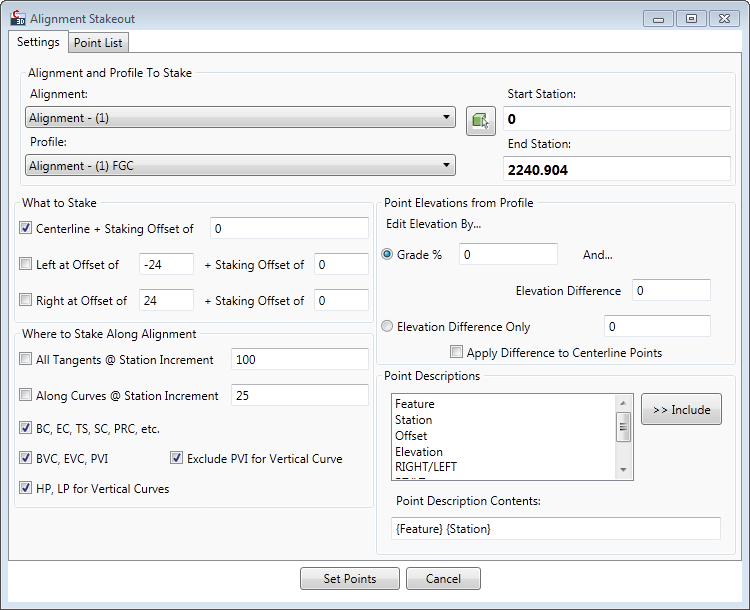
Task: Enable Apply Difference to Centerline Points
Action: coord(456,352)
